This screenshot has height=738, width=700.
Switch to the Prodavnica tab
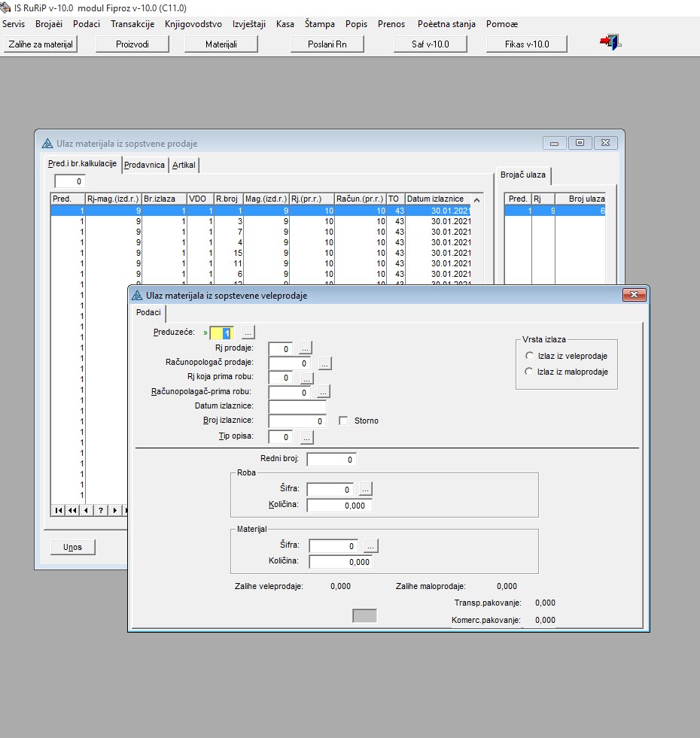[145, 165]
